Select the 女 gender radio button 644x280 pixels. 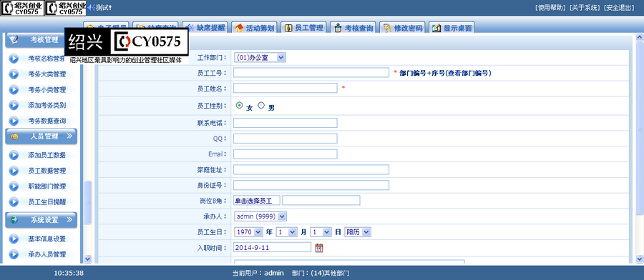click(x=240, y=106)
